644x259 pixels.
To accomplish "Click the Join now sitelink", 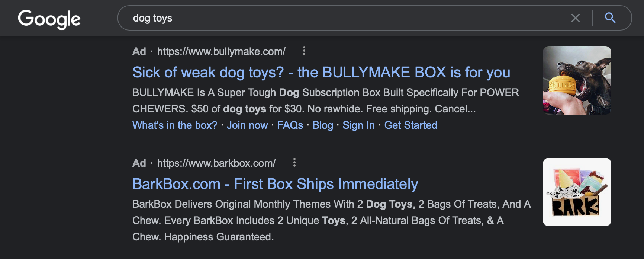I will (x=247, y=125).
